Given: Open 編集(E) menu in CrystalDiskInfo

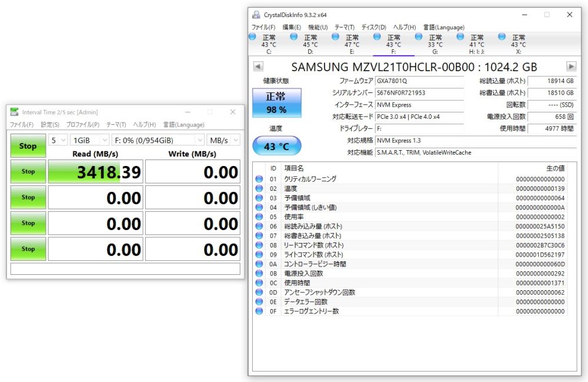Looking at the screenshot, I should [292, 27].
